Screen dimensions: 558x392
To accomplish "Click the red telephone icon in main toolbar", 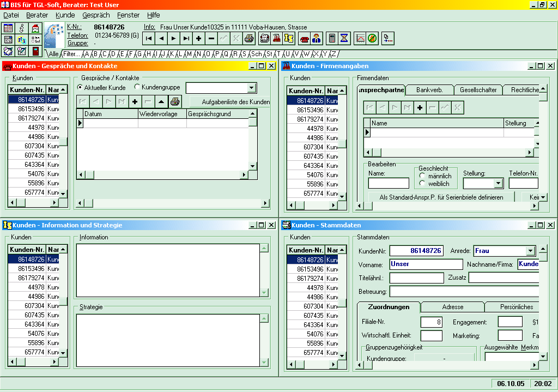I will tap(304, 39).
